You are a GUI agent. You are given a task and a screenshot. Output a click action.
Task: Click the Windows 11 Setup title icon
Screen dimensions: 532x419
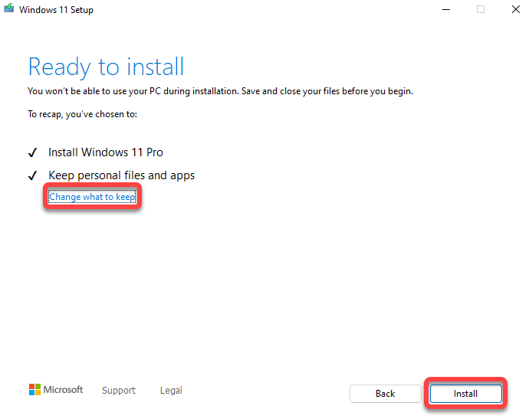[x=9, y=8]
